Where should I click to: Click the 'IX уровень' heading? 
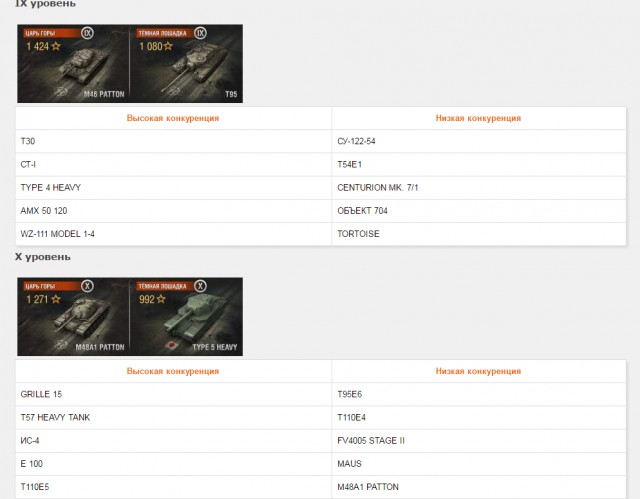tap(45, 4)
